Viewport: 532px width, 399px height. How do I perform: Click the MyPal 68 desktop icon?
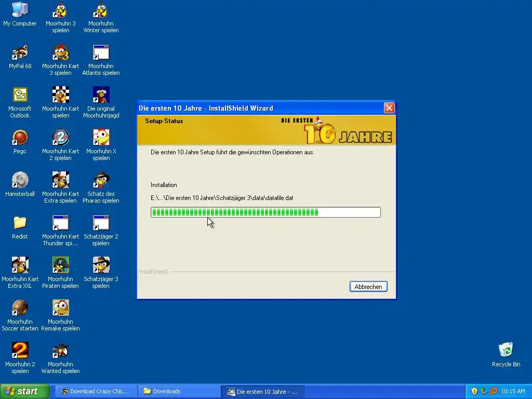(x=20, y=56)
